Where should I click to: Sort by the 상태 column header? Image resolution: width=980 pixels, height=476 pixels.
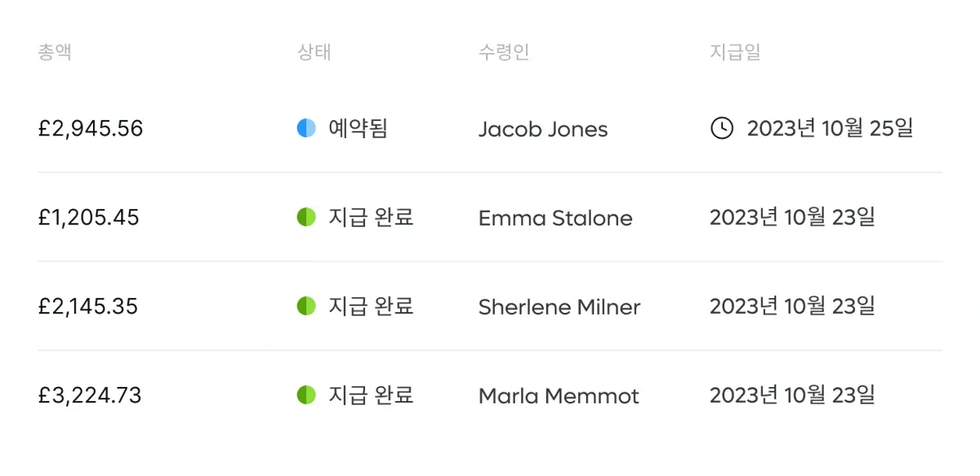pos(314,52)
